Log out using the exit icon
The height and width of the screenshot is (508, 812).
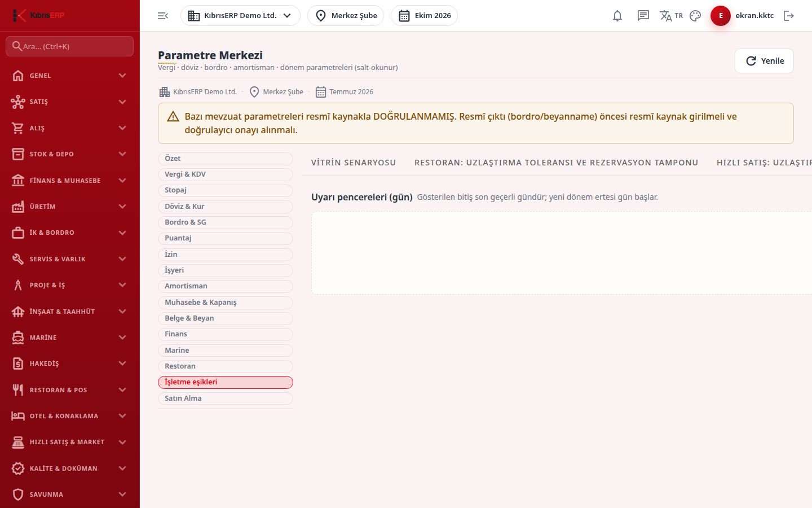(x=789, y=16)
